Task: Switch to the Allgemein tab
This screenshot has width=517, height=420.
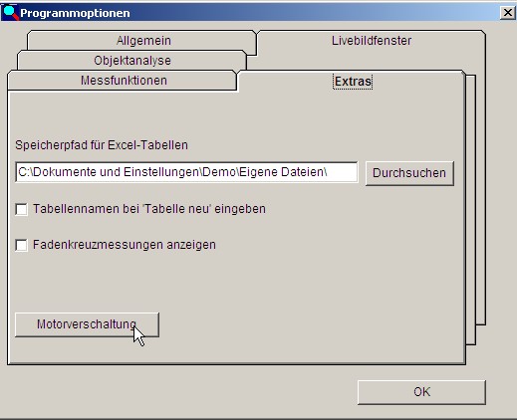Action: [x=141, y=41]
